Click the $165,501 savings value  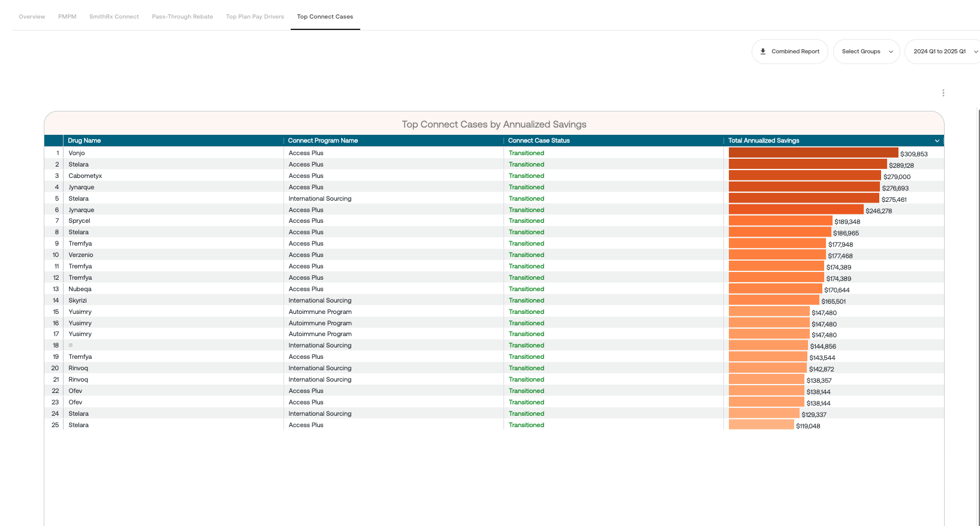point(834,302)
